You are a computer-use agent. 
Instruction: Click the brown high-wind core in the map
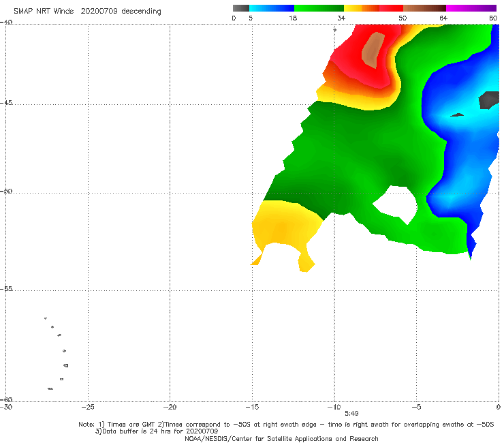[x=373, y=50]
